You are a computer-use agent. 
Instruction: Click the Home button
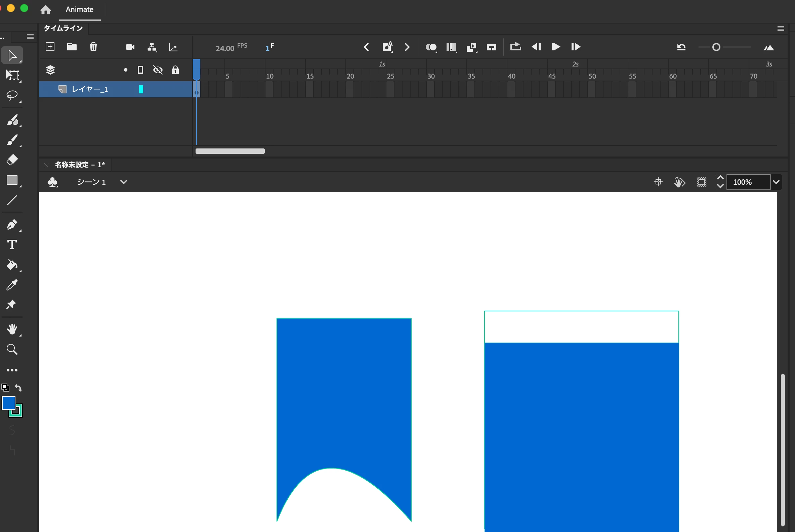point(45,10)
